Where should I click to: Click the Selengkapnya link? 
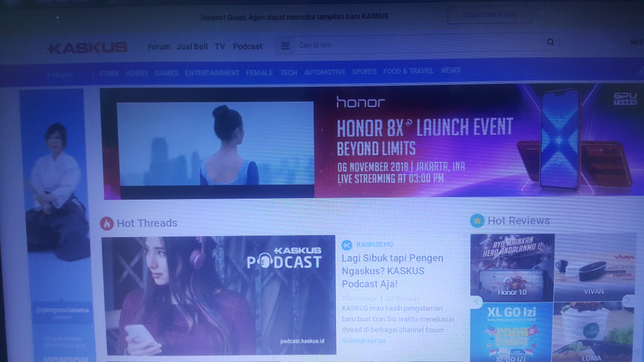[x=364, y=341]
